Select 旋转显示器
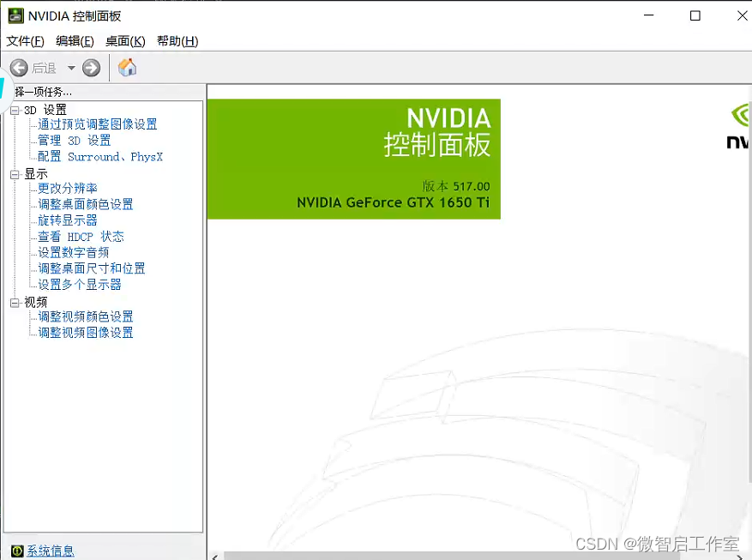The height and width of the screenshot is (560, 752). pyautogui.click(x=68, y=220)
